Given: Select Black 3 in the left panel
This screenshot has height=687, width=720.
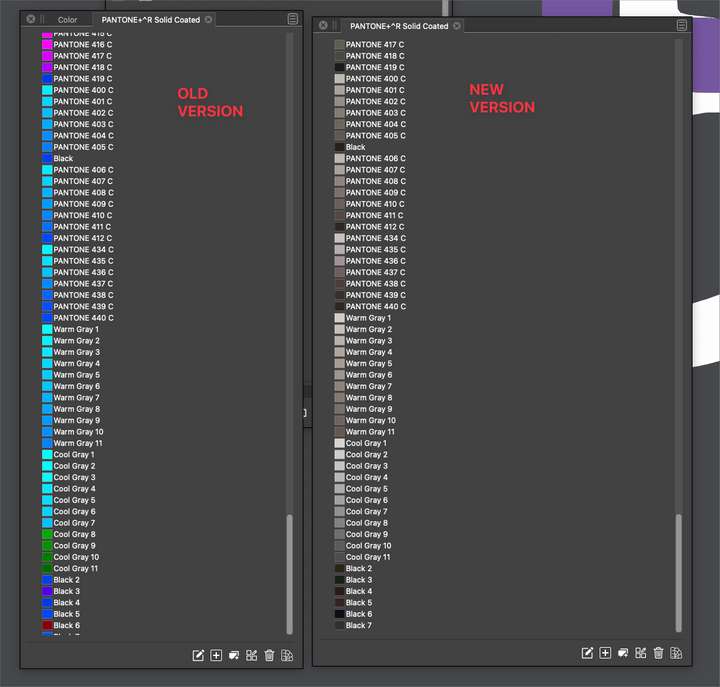Looking at the screenshot, I should pyautogui.click(x=66, y=591).
